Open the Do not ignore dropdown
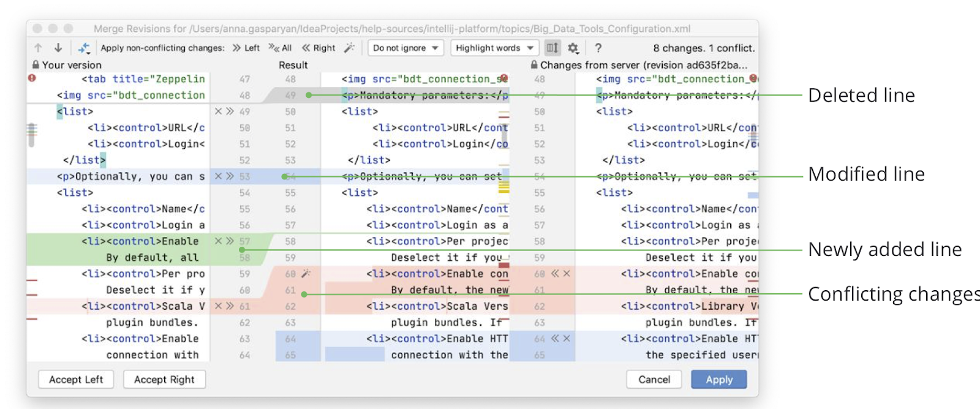980x409 pixels. [405, 48]
